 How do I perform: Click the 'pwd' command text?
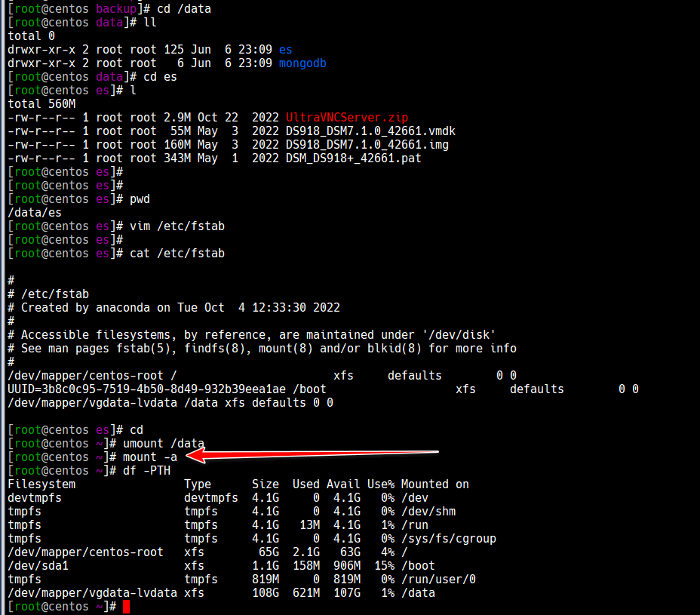point(140,199)
